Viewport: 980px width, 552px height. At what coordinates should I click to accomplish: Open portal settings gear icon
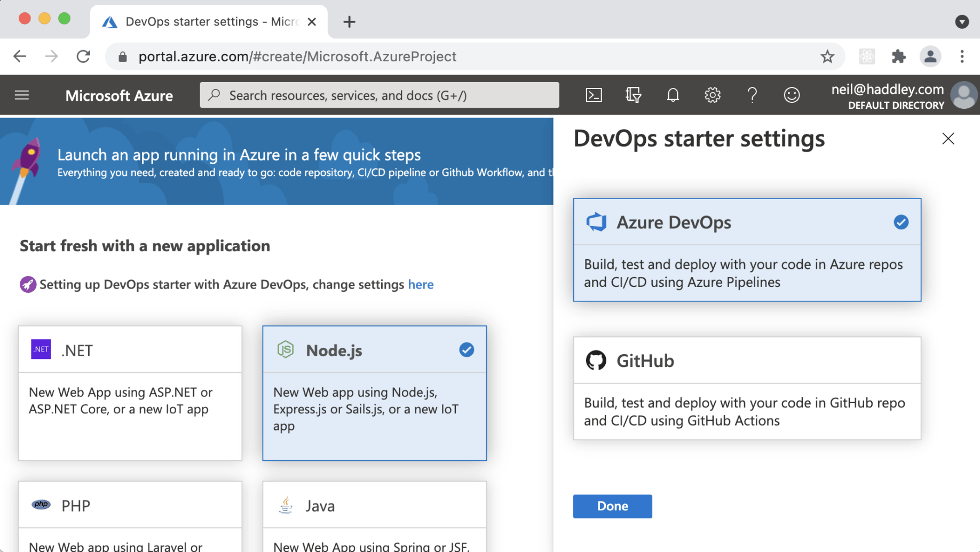(x=712, y=95)
